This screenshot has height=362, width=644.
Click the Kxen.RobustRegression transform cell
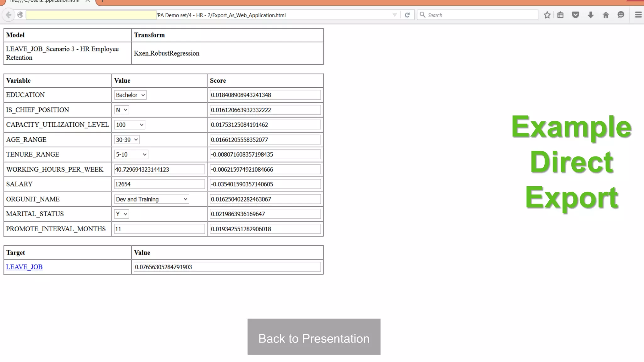pos(227,53)
